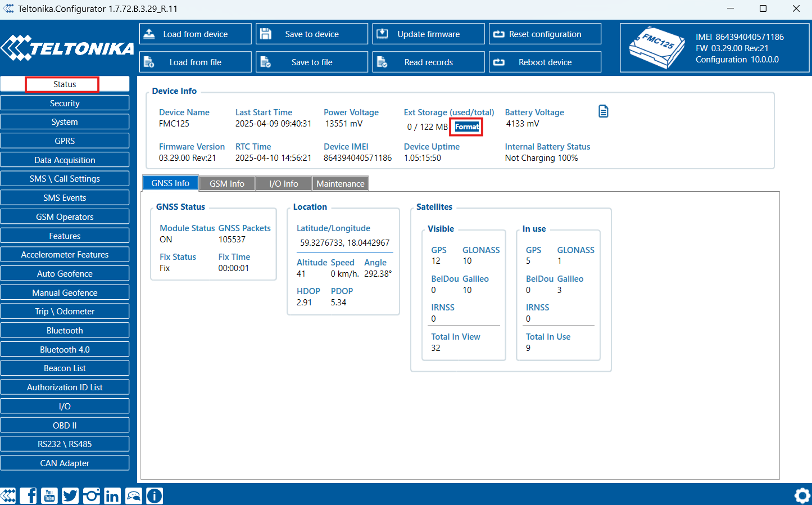Open the OBD II section
The width and height of the screenshot is (812, 505).
click(x=65, y=425)
